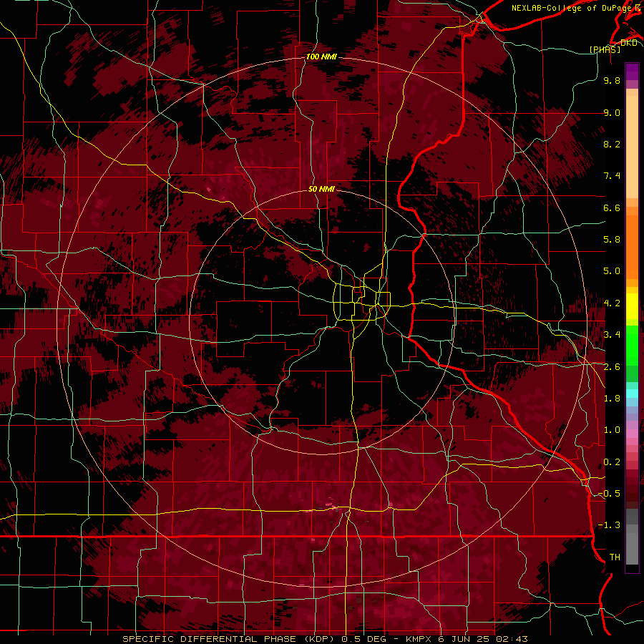Click the DKD label above the scale
This screenshot has width=644, height=644.
tap(628, 43)
